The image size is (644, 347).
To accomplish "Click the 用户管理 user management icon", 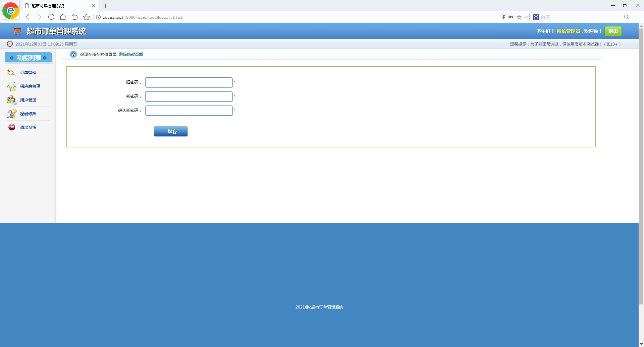I will tap(11, 99).
